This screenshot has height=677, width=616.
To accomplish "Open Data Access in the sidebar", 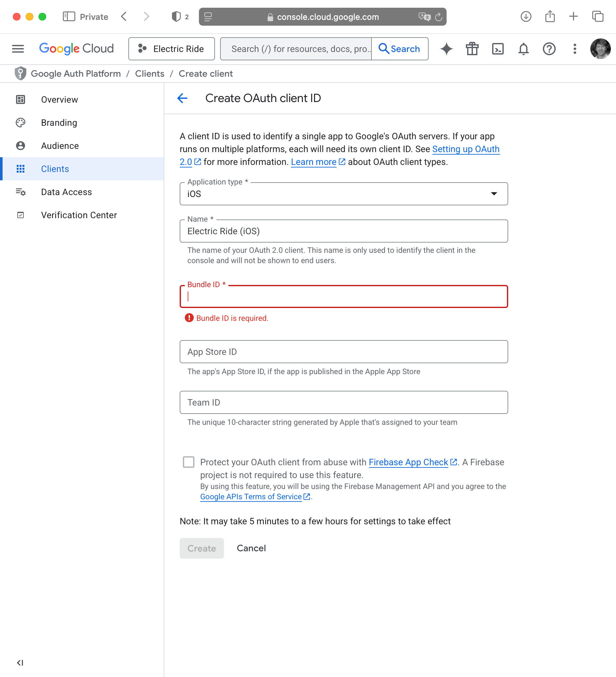I will (x=66, y=192).
